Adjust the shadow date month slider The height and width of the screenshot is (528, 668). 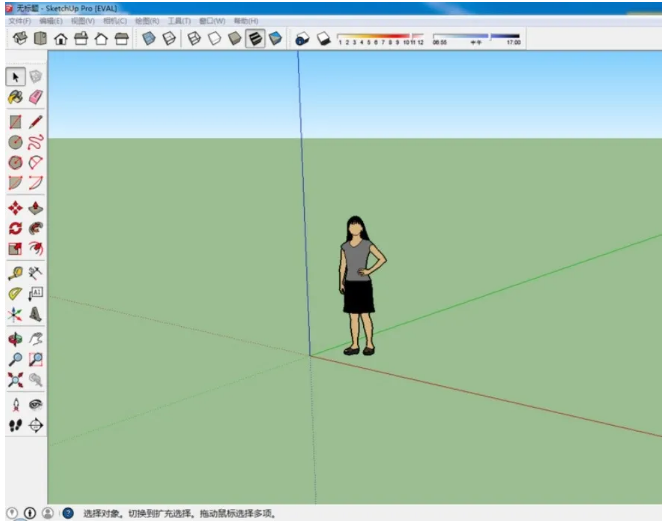click(380, 37)
